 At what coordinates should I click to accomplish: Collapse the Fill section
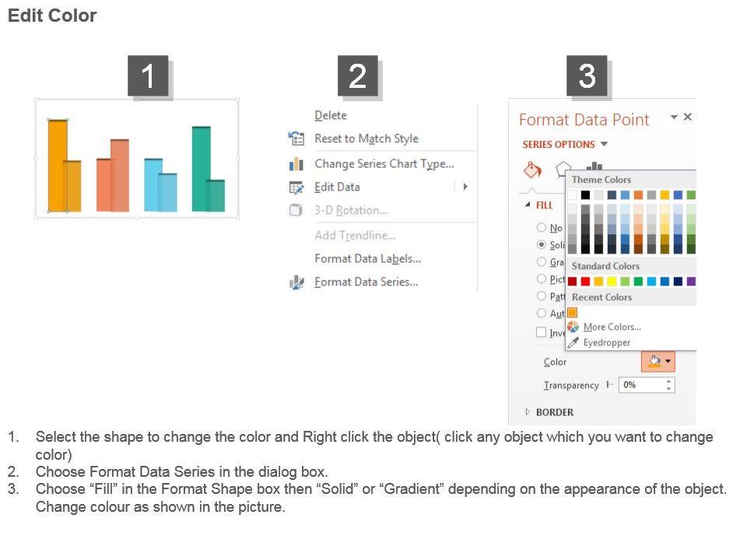[528, 205]
